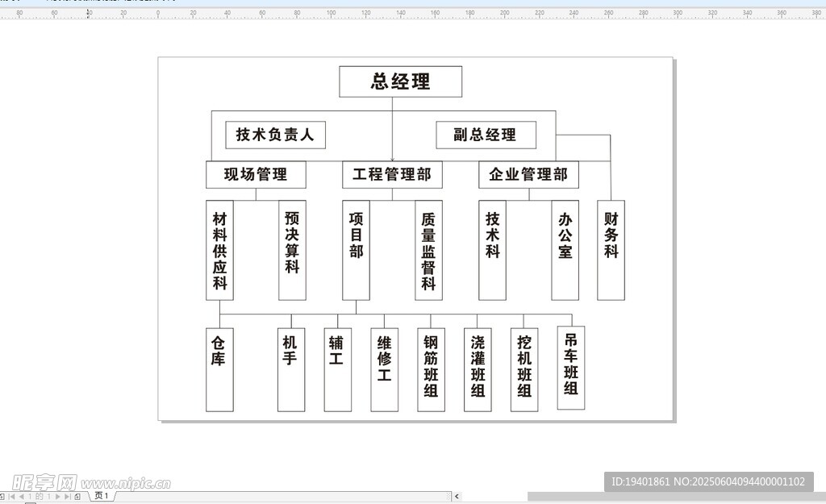
Task: Click the vertical scrollbar on the right edge
Action: tap(822, 242)
